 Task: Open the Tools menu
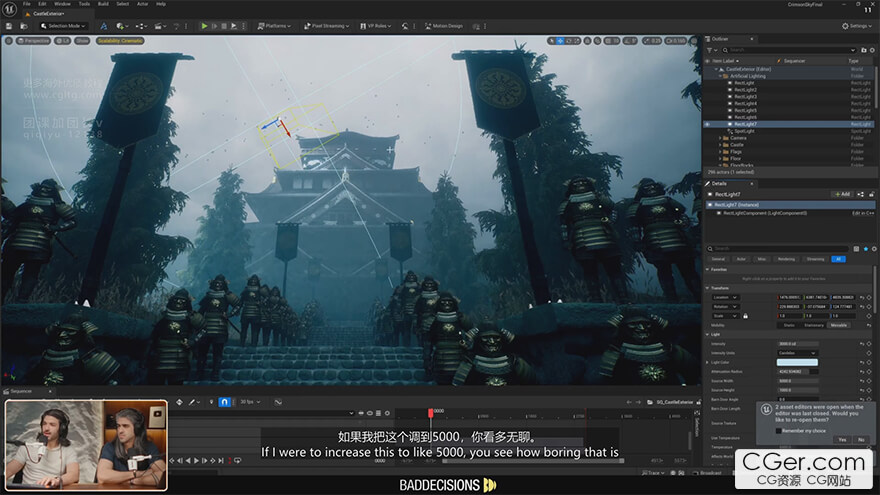click(x=84, y=4)
